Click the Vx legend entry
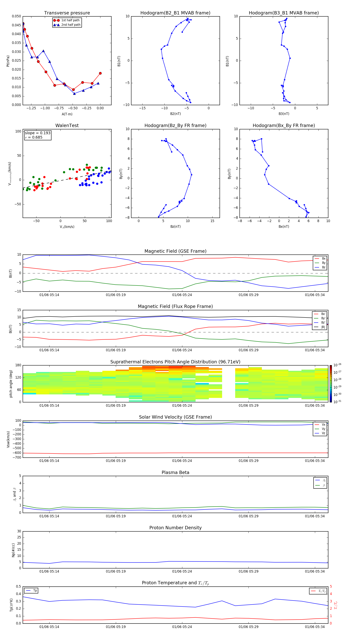Image resolution: width=351 pixels, height=644 pixels. (320, 424)
